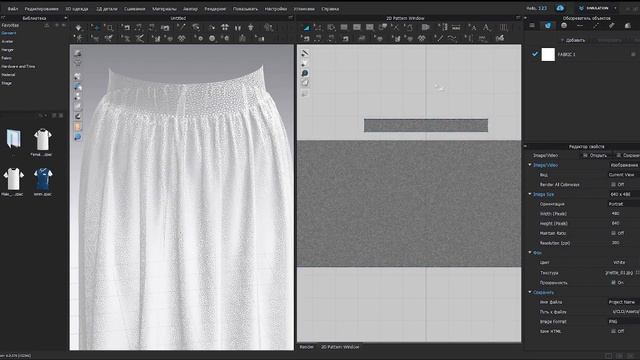The width and height of the screenshot is (640, 360).
Task: Toggle the Прозрачность On switch
Action: 614,282
